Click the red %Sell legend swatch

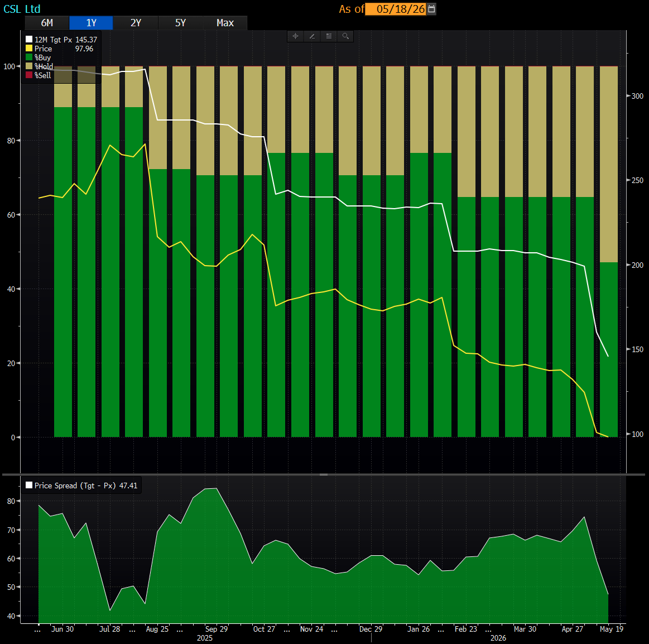point(29,75)
